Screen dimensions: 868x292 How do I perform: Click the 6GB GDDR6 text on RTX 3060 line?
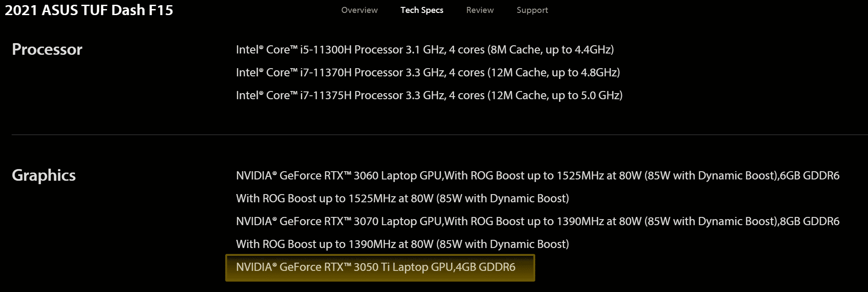809,176
